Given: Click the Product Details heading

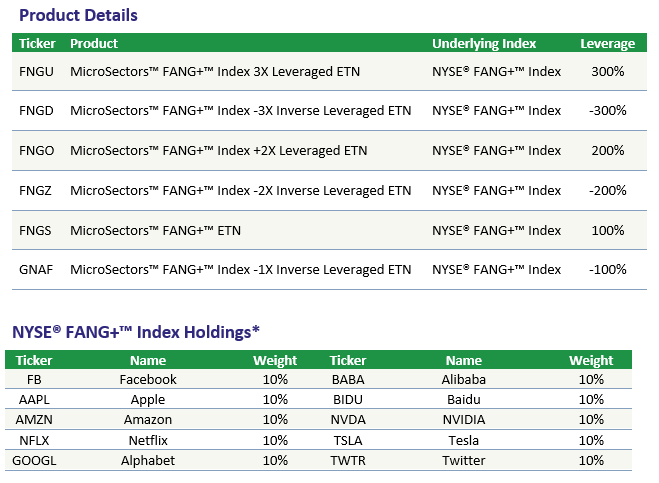Looking at the screenshot, I should [79, 15].
